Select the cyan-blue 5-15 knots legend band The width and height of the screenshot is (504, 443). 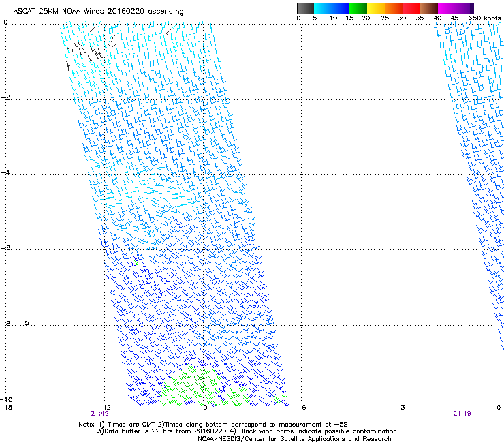tap(332, 8)
